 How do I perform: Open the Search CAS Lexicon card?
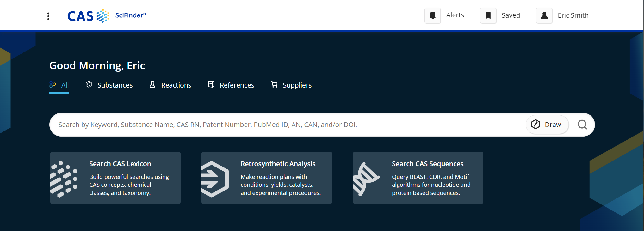click(115, 178)
